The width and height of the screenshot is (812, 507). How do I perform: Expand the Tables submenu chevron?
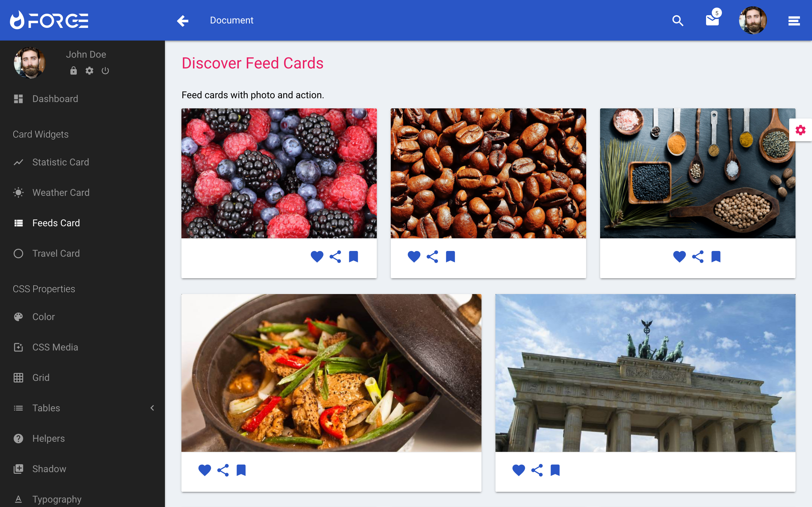[152, 408]
